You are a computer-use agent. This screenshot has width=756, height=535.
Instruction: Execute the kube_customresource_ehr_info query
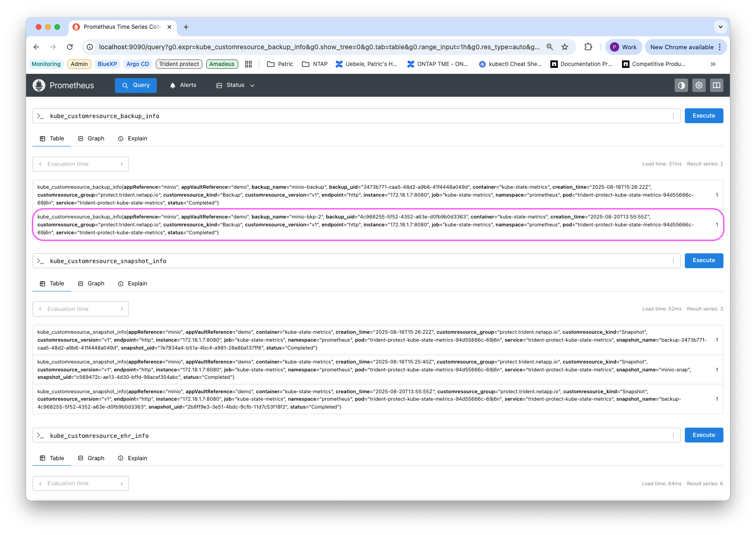tap(704, 435)
